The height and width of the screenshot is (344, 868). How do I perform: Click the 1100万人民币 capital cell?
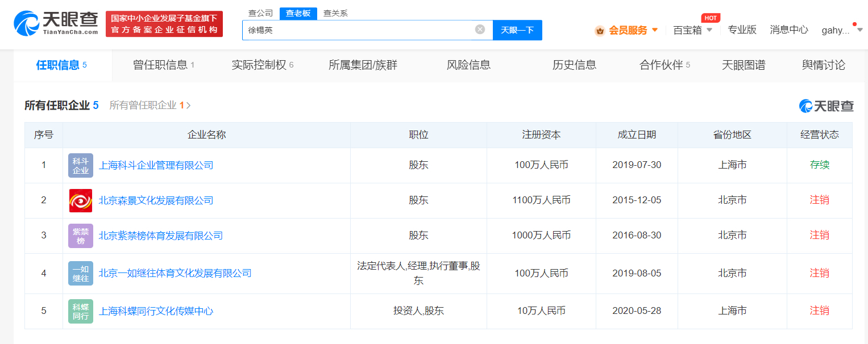coord(541,200)
